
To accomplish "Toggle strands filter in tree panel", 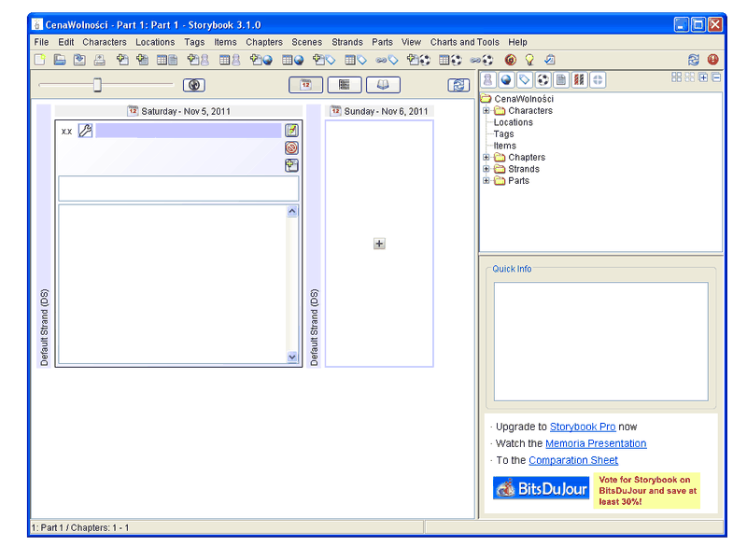I will (579, 79).
